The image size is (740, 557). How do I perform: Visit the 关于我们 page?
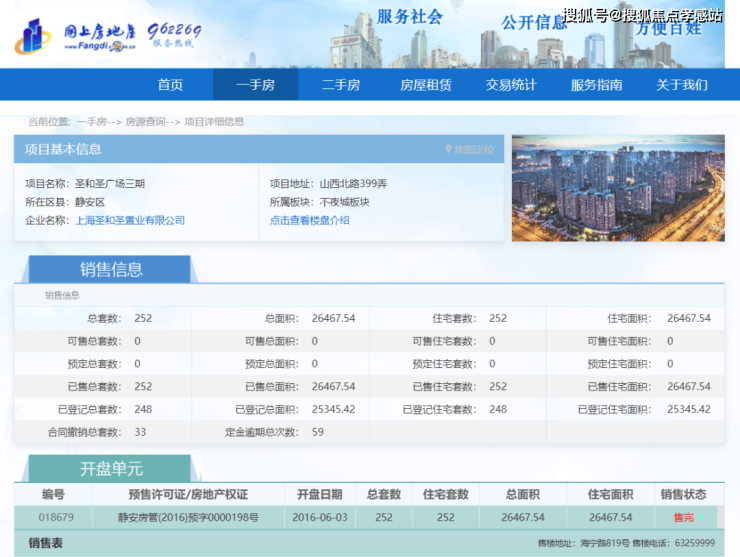point(682,85)
